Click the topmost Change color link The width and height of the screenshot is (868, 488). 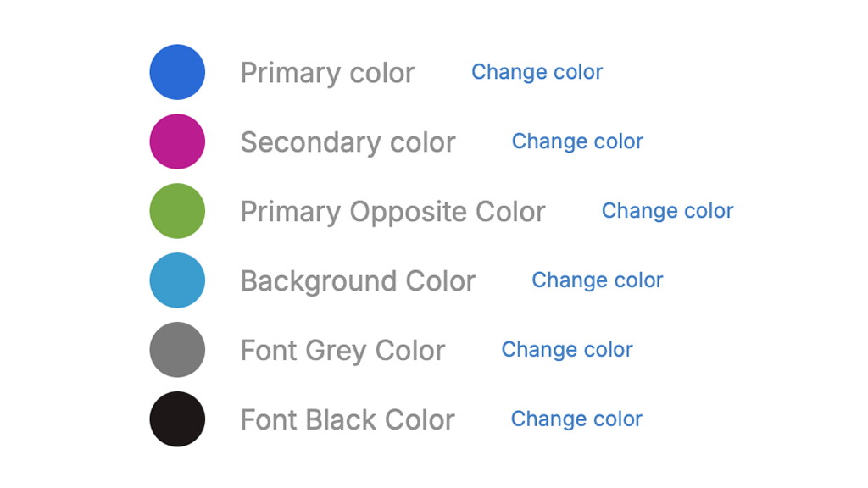pyautogui.click(x=537, y=72)
